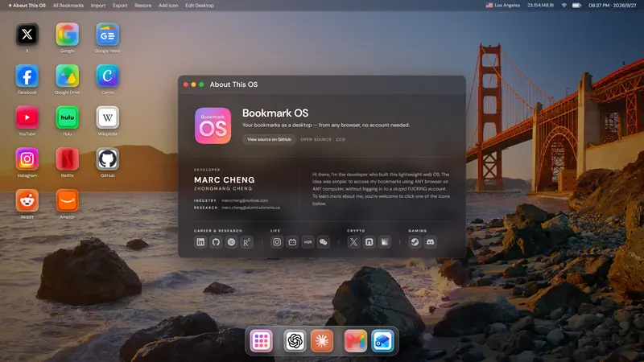The height and width of the screenshot is (362, 644).
Task: Open the Google desktop bookmark
Action: 68,35
